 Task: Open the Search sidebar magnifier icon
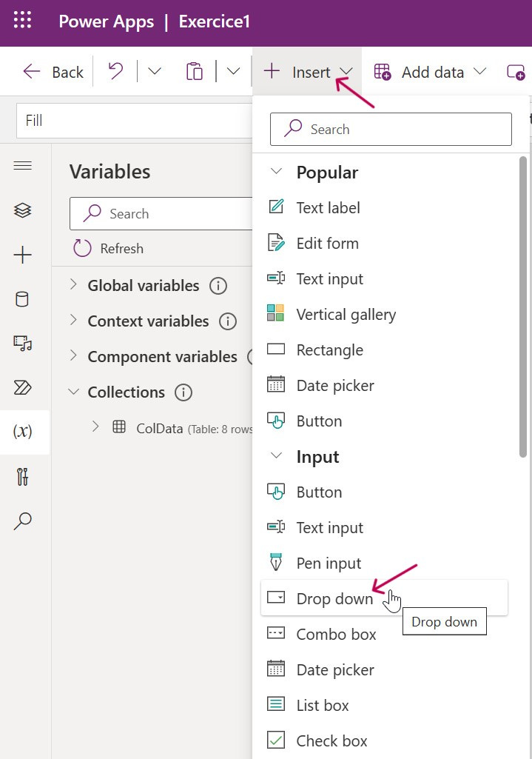23,521
